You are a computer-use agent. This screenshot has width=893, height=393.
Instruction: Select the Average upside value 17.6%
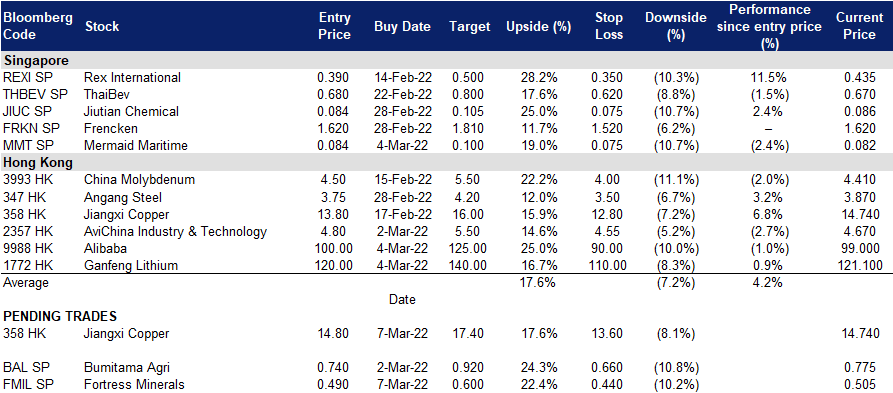(538, 282)
